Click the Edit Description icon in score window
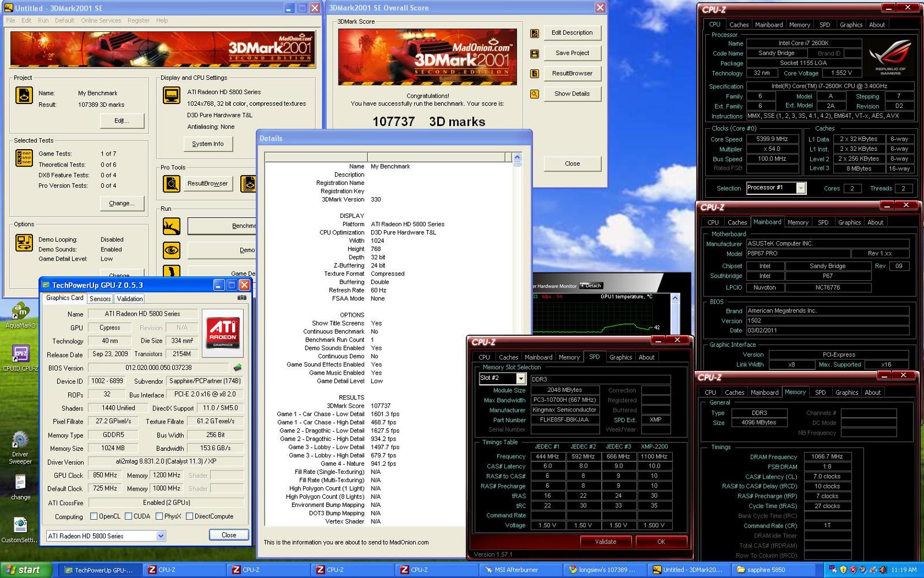The height and width of the screenshot is (578, 924). click(535, 34)
